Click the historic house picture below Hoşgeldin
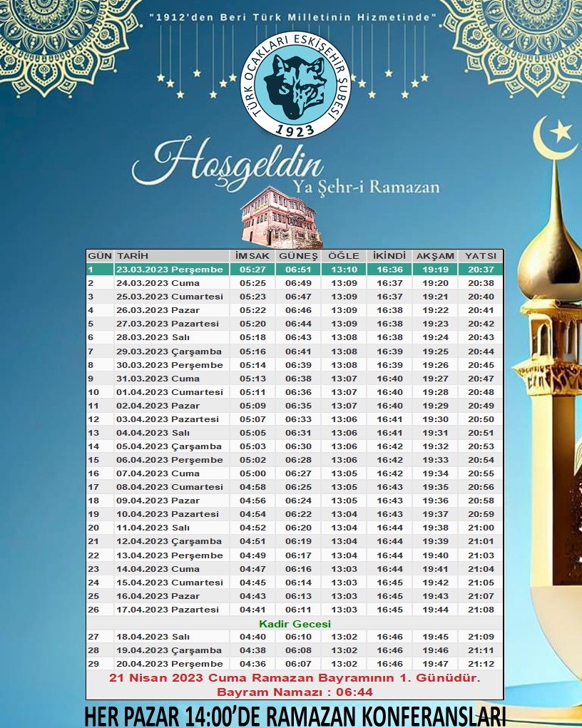This screenshot has width=582, height=728. (281, 217)
